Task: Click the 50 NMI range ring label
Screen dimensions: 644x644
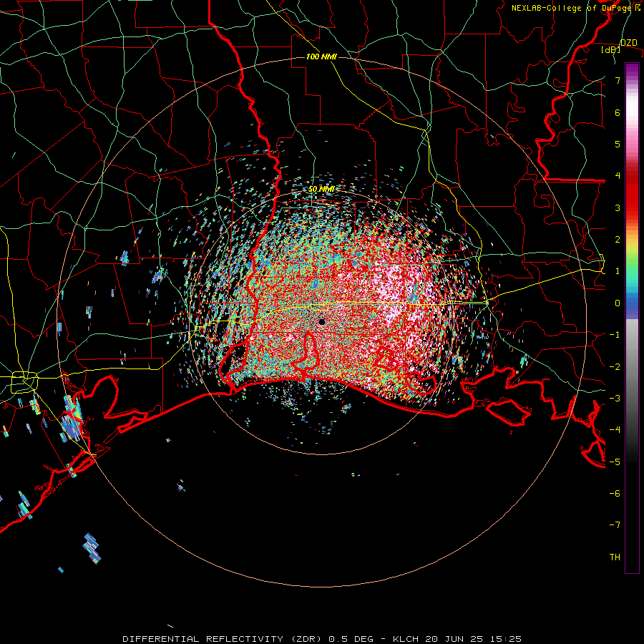Action: pyautogui.click(x=321, y=189)
